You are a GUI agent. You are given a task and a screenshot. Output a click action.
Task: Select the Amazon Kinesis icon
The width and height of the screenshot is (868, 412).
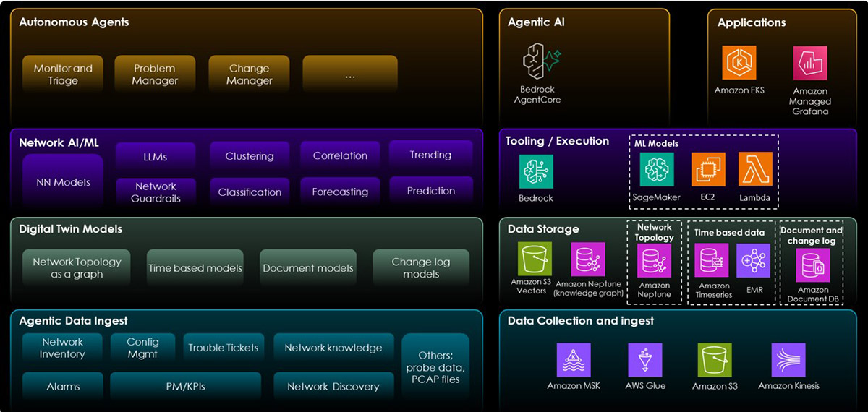tap(789, 360)
